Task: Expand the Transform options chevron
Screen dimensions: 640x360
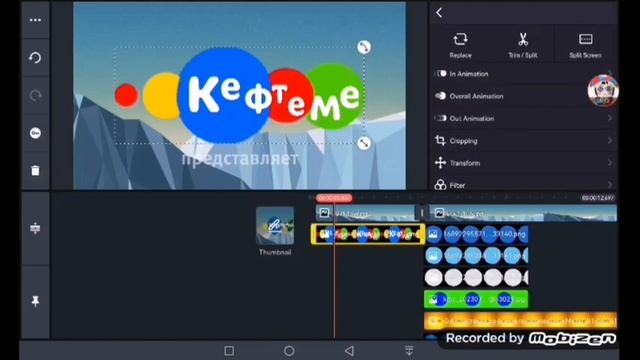Action: tap(610, 162)
